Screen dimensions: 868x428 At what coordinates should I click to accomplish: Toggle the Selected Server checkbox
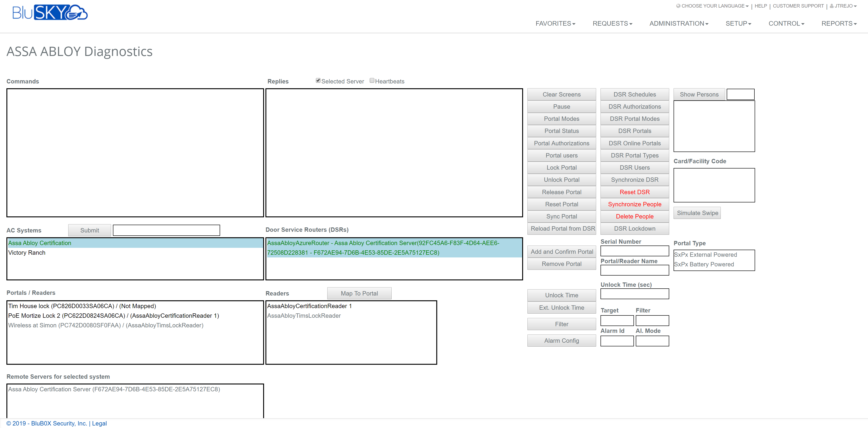point(318,81)
